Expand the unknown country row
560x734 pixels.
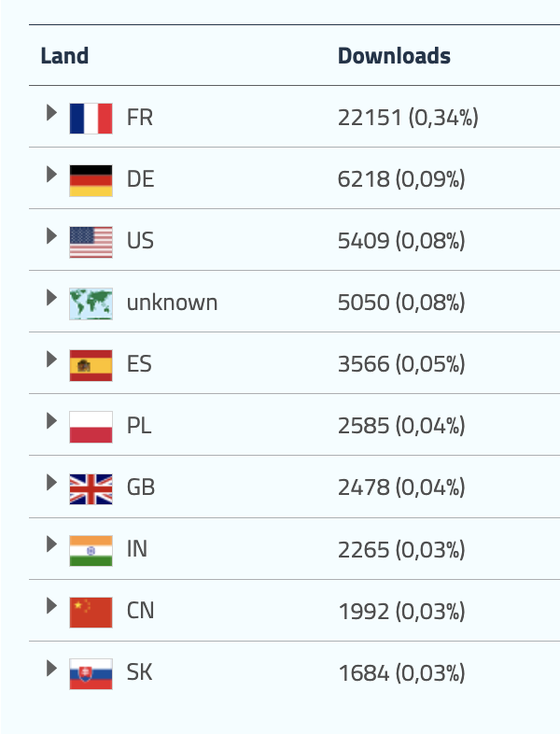point(51,298)
